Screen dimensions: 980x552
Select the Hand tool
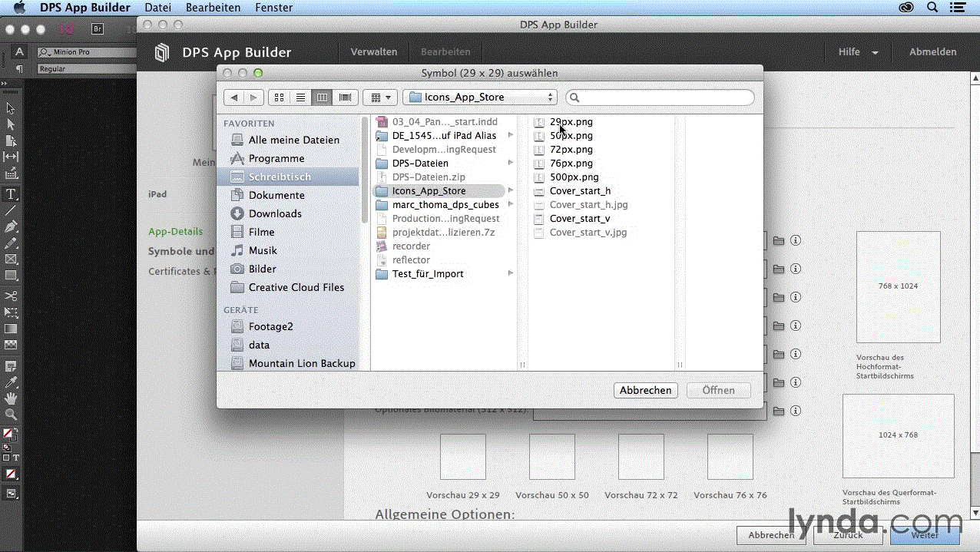(x=11, y=398)
